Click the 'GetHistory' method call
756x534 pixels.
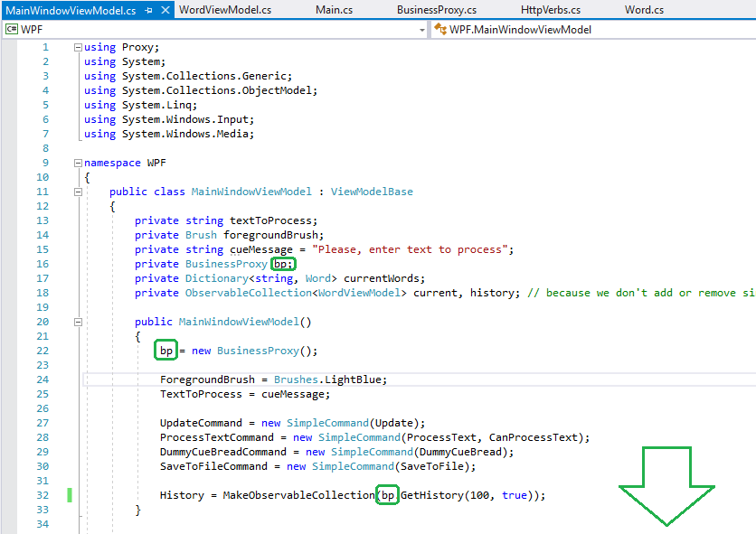coord(432,495)
